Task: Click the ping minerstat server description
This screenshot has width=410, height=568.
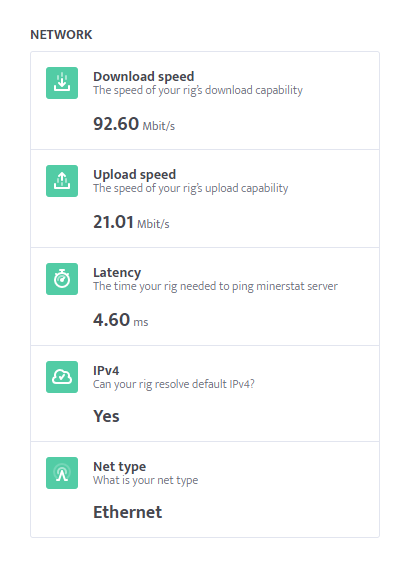Action: point(216,286)
